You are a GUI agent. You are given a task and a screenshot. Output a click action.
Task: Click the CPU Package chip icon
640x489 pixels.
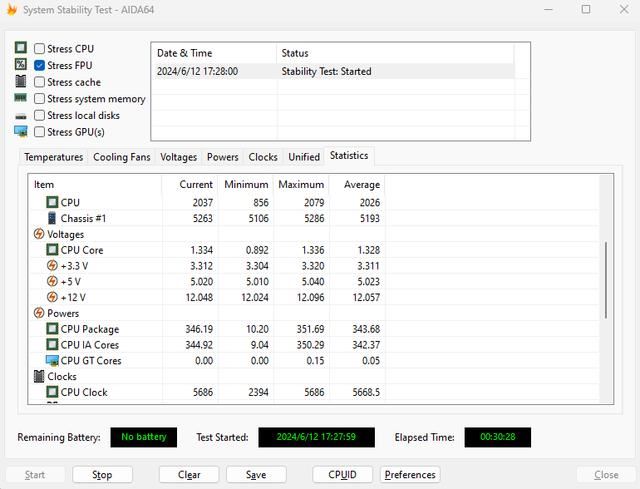click(52, 329)
